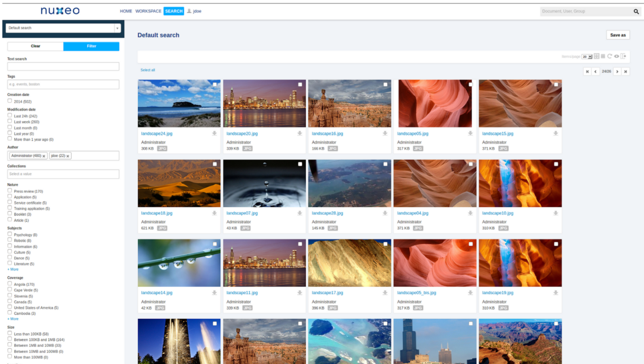Check the Last week (260) filter
644x364 pixels.
10,121
